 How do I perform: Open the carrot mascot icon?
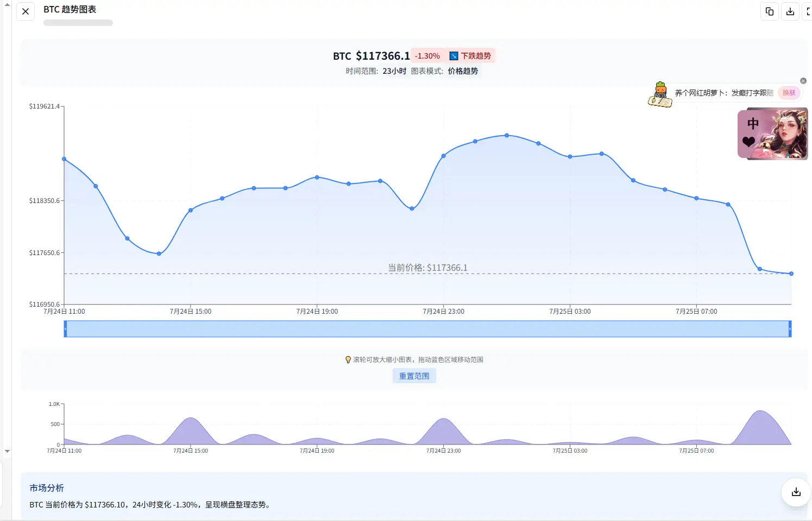coord(660,95)
